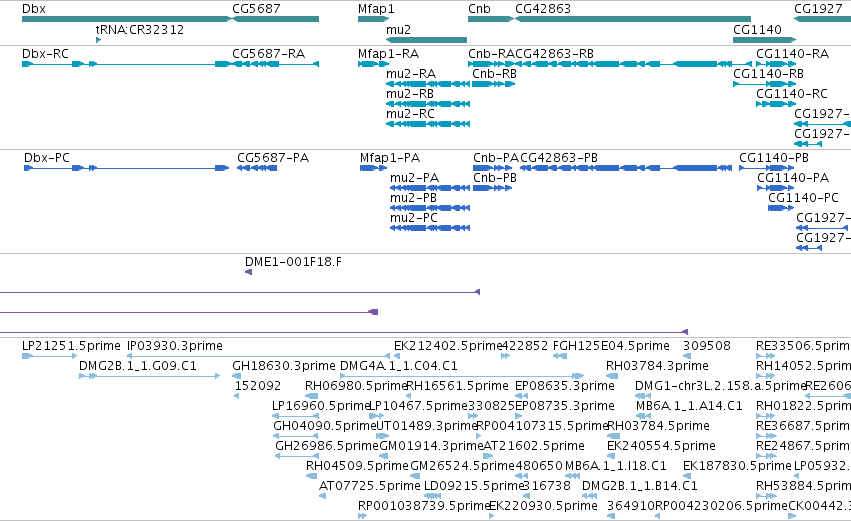The height and width of the screenshot is (521, 851).
Task: Click the EP08635.3prime EST label
Action: point(565,386)
